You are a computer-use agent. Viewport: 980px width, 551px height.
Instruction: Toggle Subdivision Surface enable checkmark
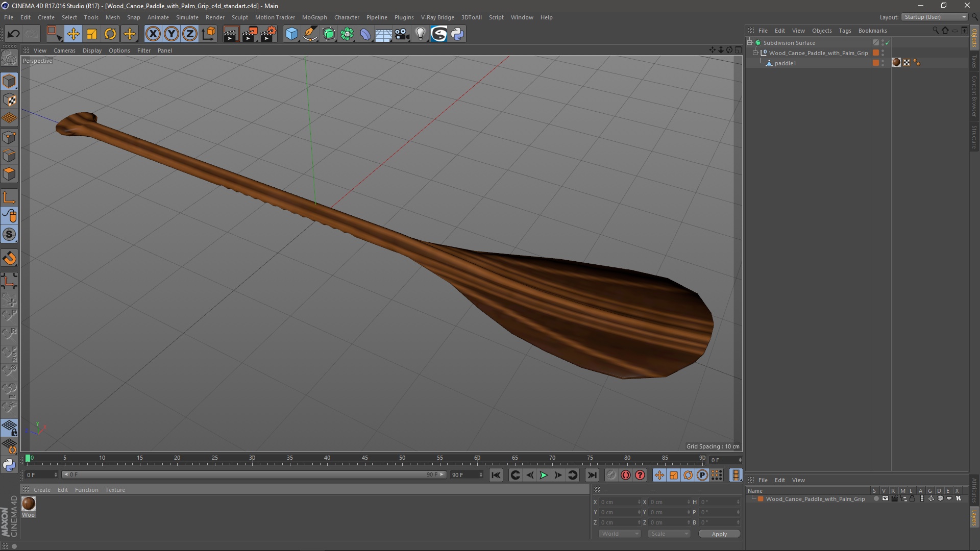pyautogui.click(x=888, y=43)
